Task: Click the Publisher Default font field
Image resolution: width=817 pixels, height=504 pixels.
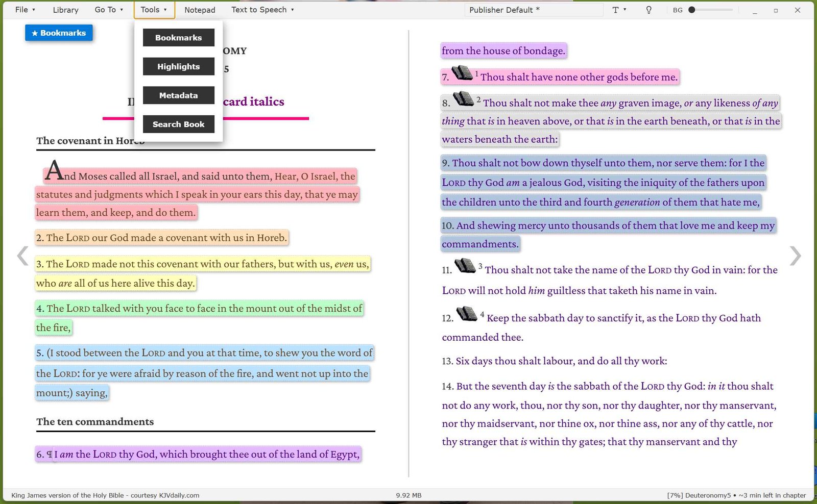Action: tap(534, 10)
